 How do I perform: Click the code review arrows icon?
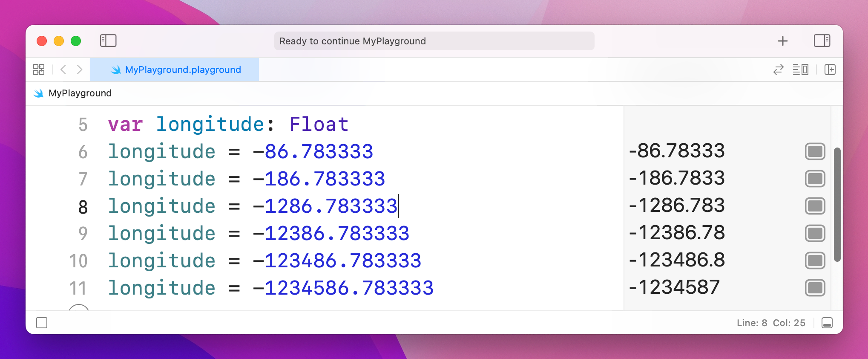click(x=778, y=69)
